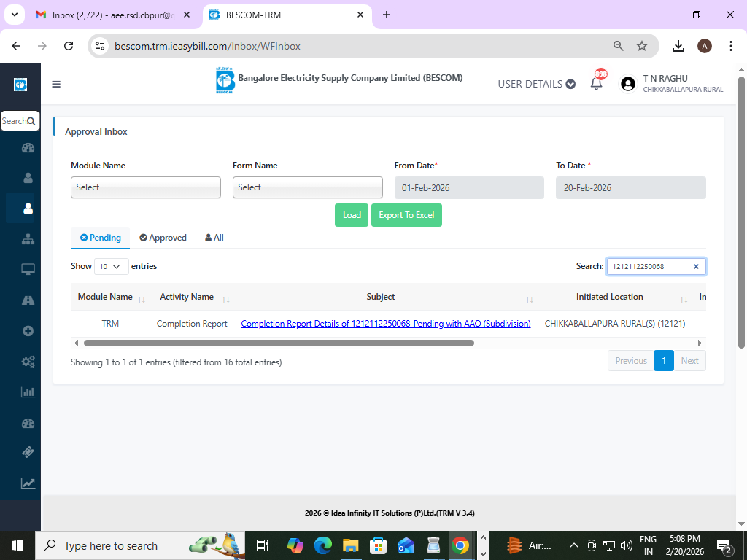Open the tab search chevron in Chrome
Screen dimensions: 747x560
(x=15, y=15)
